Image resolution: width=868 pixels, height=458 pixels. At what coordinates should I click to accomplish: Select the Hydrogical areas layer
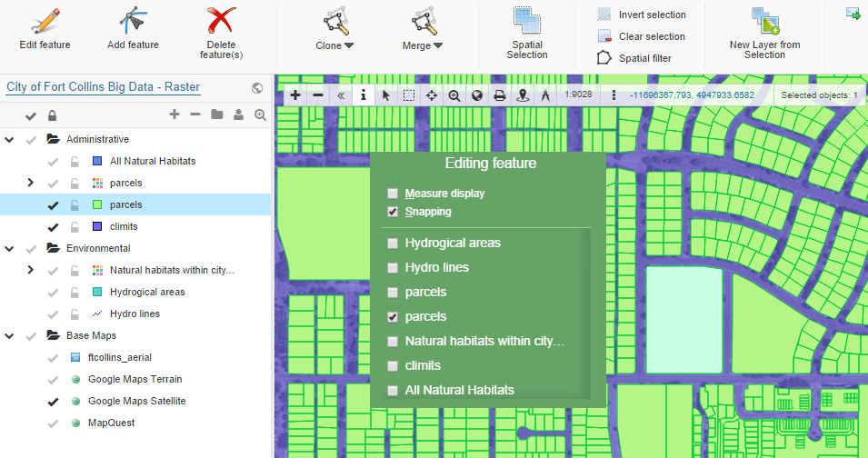(147, 292)
